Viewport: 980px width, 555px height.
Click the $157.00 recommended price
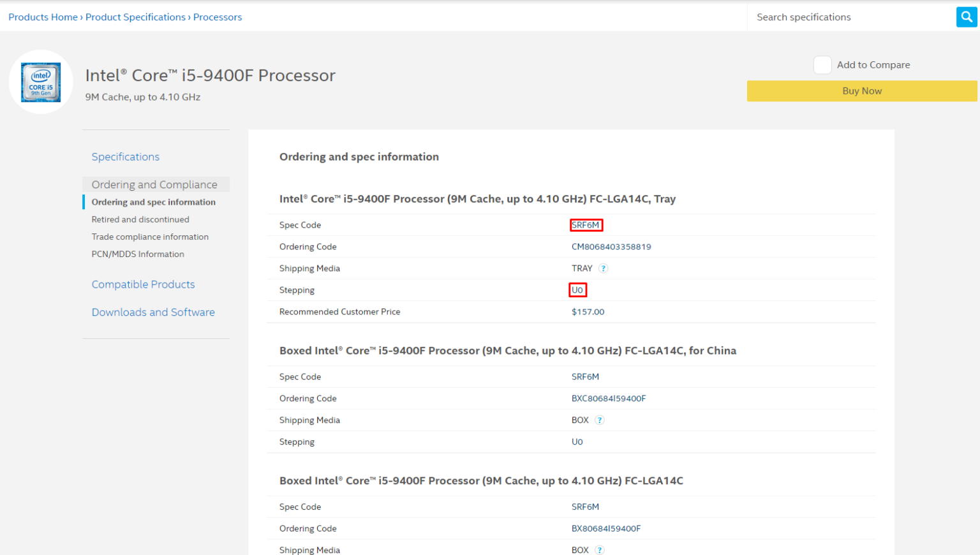588,312
